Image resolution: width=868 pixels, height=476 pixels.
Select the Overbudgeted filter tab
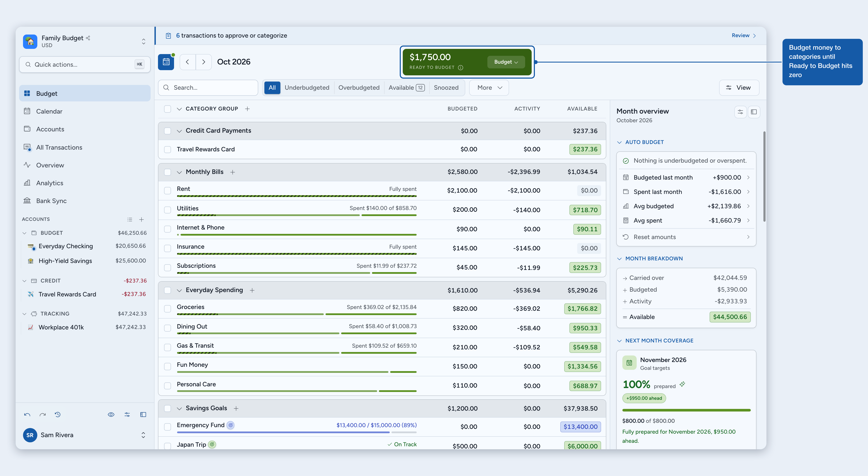point(359,88)
